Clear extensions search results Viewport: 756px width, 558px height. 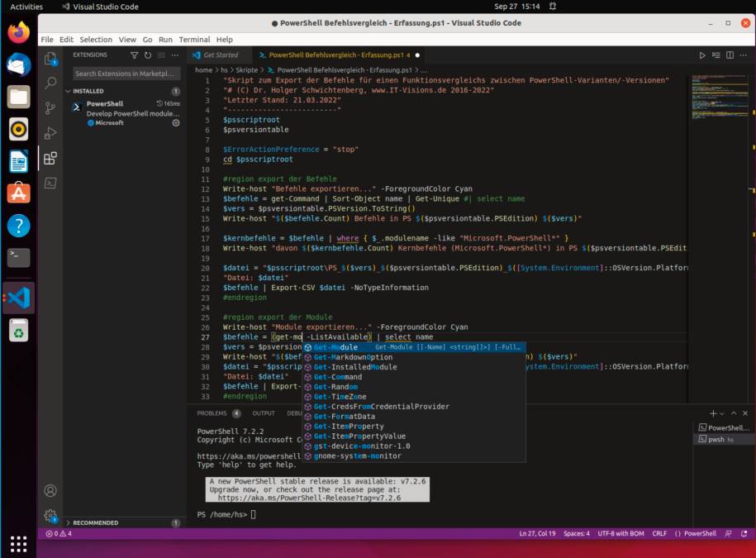pyautogui.click(x=161, y=55)
